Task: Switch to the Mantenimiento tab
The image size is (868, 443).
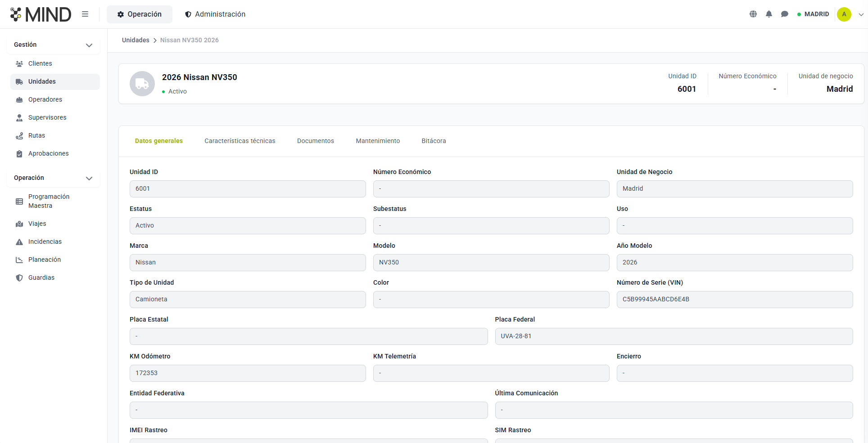Action: [x=378, y=141]
